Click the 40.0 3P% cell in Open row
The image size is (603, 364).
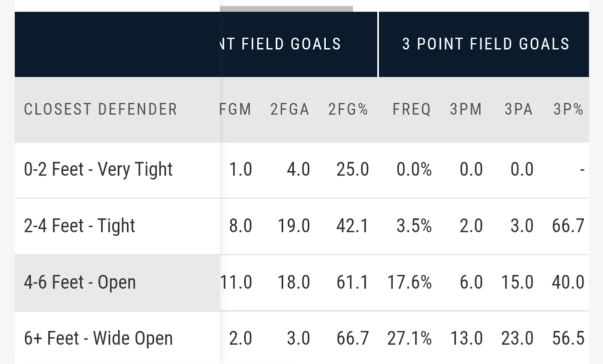click(569, 282)
